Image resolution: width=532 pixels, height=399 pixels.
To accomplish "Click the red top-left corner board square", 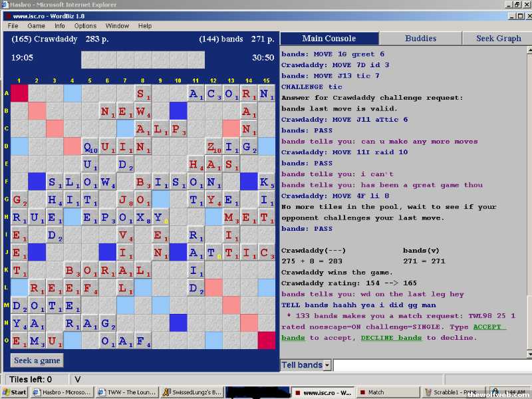I will [x=20, y=94].
